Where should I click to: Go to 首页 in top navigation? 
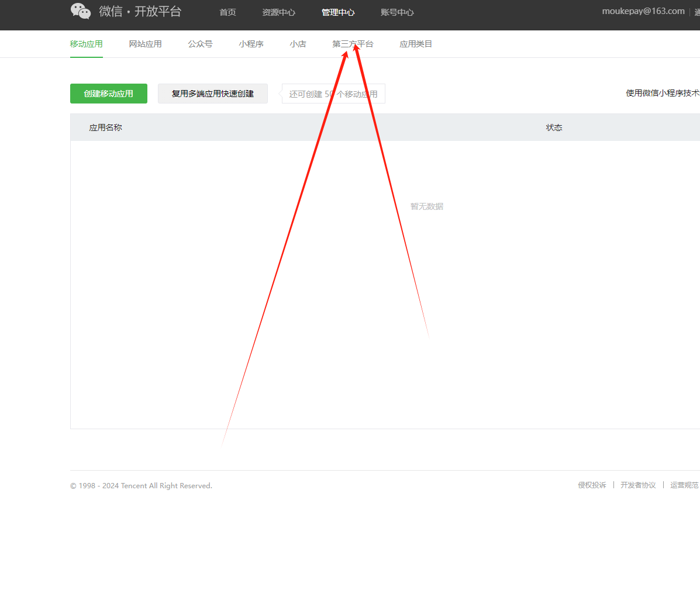pos(227,12)
